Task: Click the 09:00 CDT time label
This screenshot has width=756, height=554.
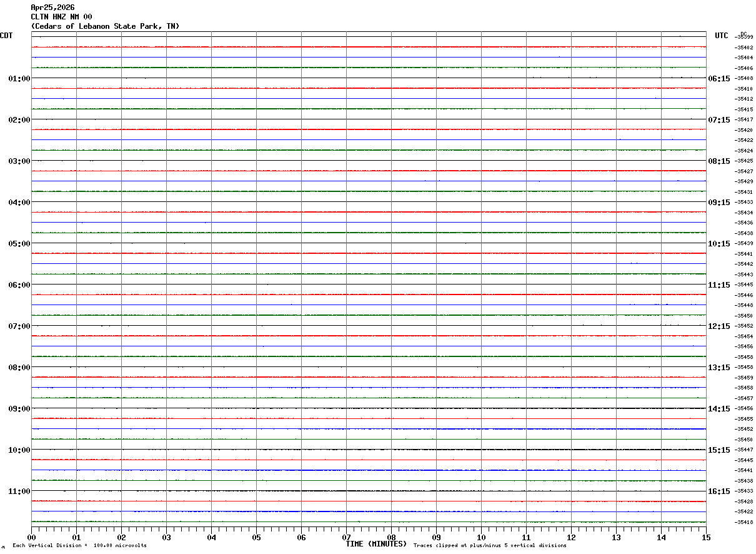Action: [x=19, y=408]
